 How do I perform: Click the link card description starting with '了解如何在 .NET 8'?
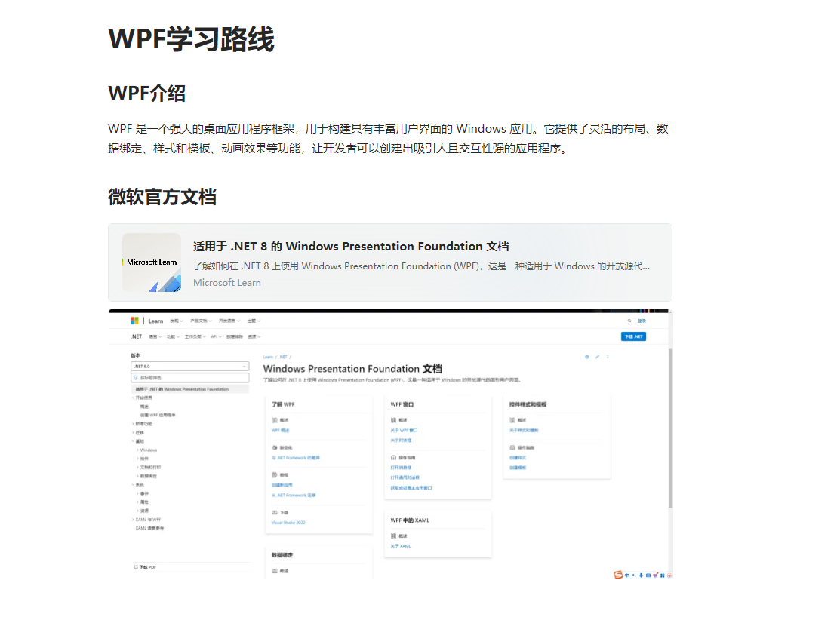(x=421, y=266)
